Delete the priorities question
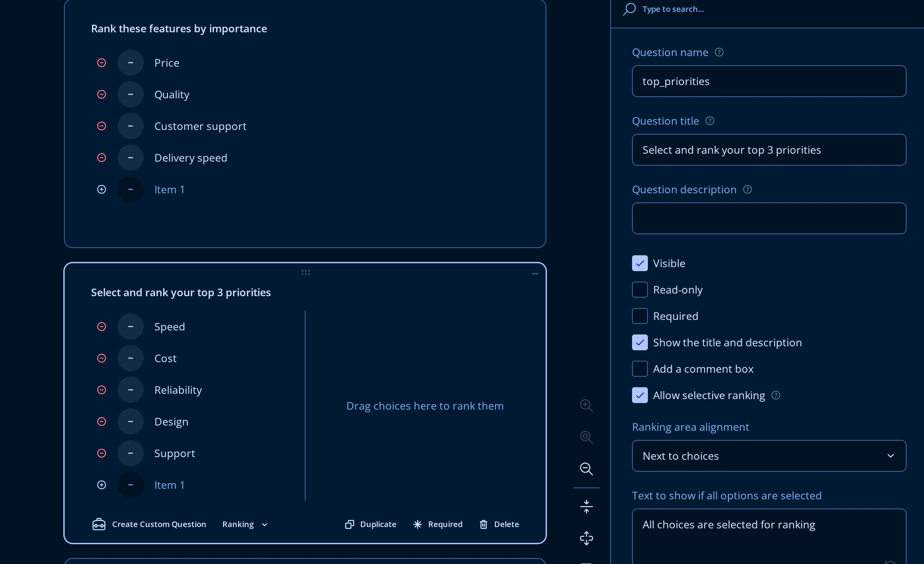Image resolution: width=924 pixels, height=564 pixels. (x=499, y=524)
